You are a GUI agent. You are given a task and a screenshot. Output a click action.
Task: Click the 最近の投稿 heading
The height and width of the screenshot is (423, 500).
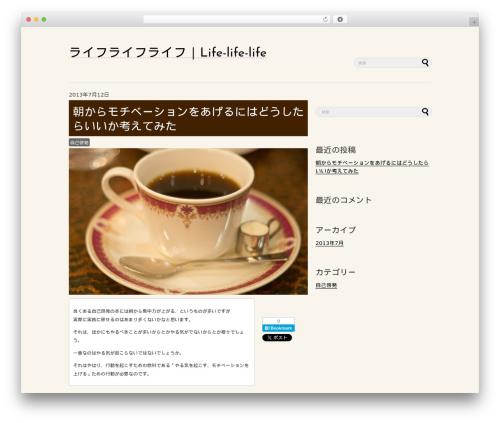[x=336, y=150]
